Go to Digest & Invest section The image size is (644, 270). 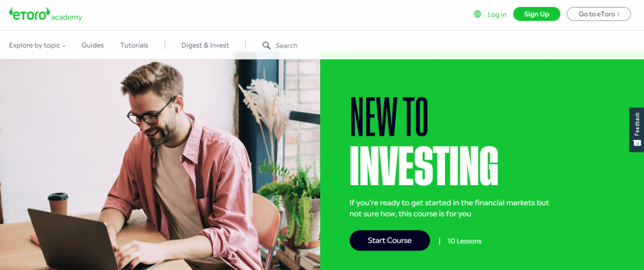coord(206,45)
